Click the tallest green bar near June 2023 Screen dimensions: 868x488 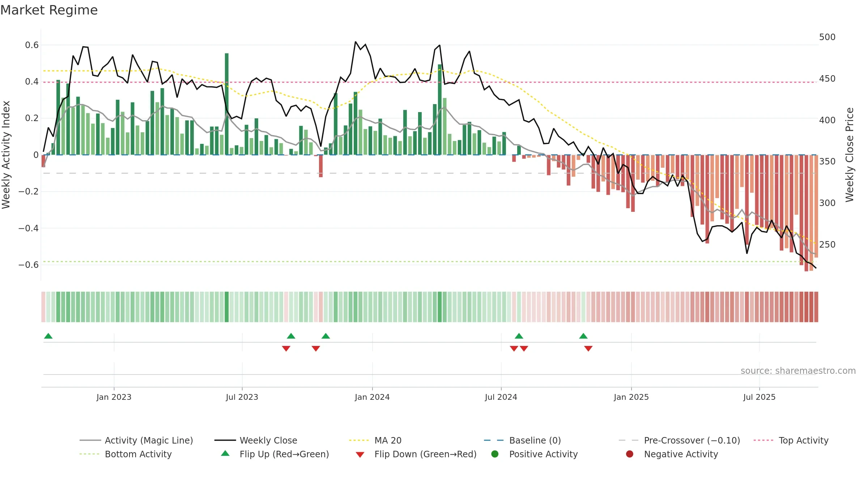point(227,104)
